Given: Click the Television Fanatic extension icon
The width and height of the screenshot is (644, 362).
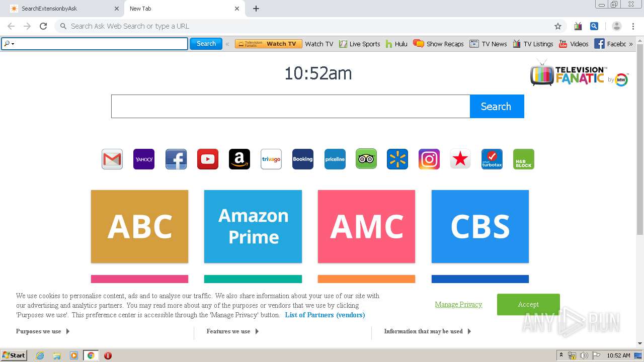Looking at the screenshot, I should pos(578,26).
